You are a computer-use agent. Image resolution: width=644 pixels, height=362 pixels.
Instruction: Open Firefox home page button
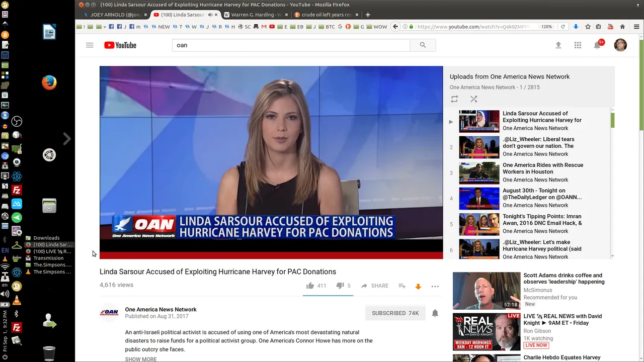(x=622, y=27)
